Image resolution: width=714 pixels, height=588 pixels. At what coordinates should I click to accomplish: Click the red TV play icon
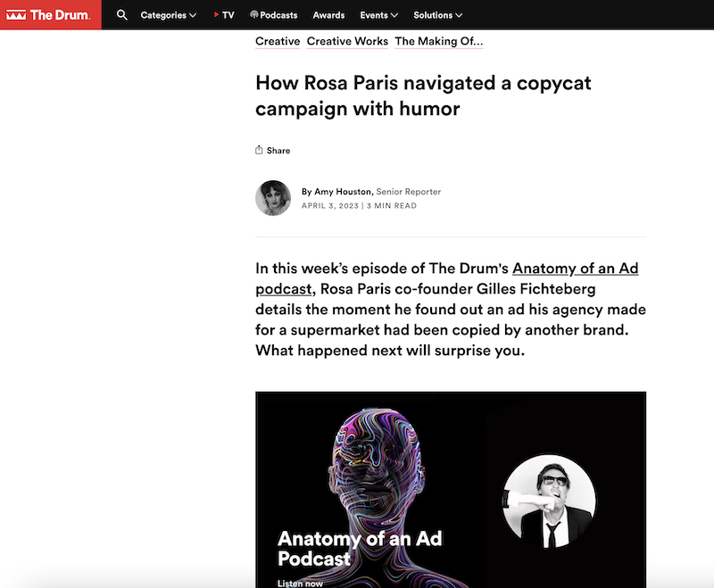[216, 14]
